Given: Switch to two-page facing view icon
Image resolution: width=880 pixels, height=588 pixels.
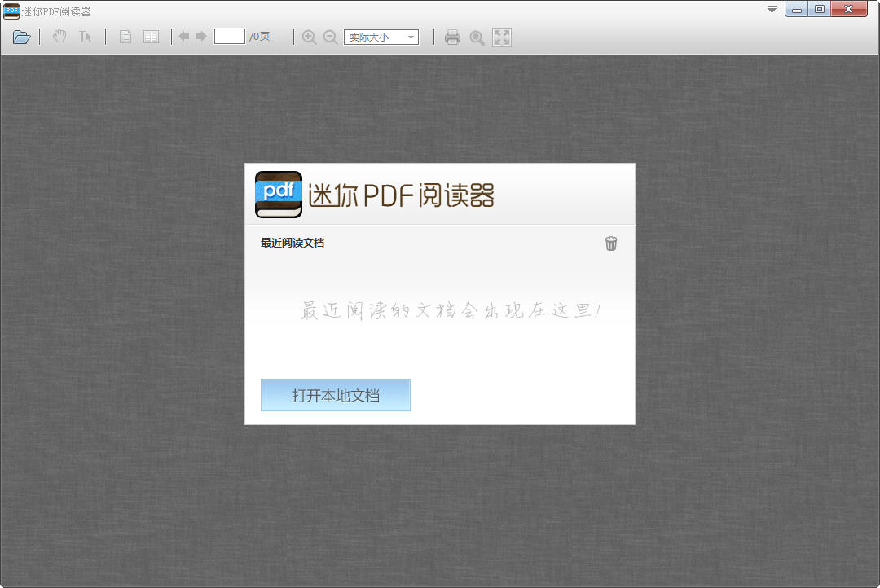Looking at the screenshot, I should click(x=152, y=37).
